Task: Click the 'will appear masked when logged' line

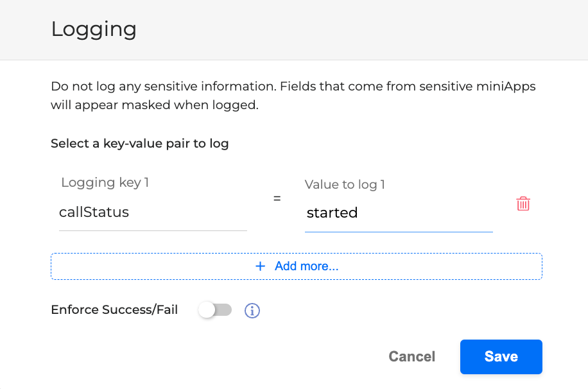Action: pyautogui.click(x=154, y=105)
